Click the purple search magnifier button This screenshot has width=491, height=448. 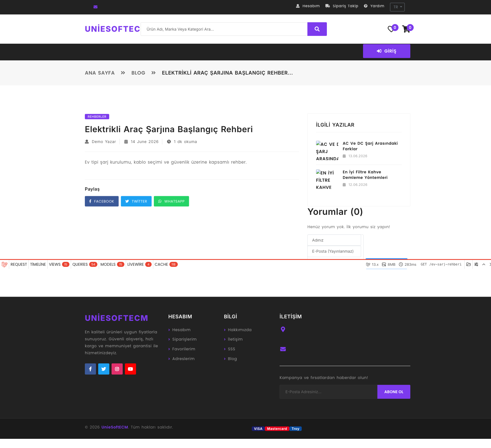coord(317,29)
